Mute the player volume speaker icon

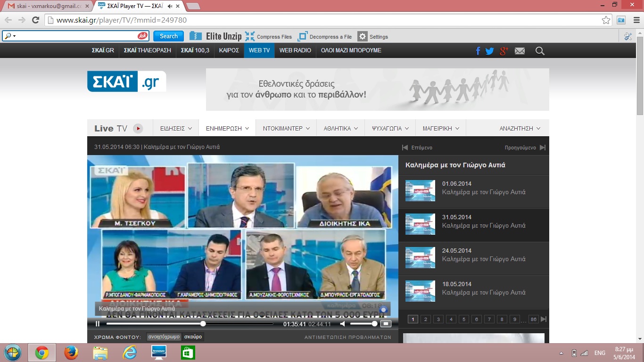(x=343, y=324)
